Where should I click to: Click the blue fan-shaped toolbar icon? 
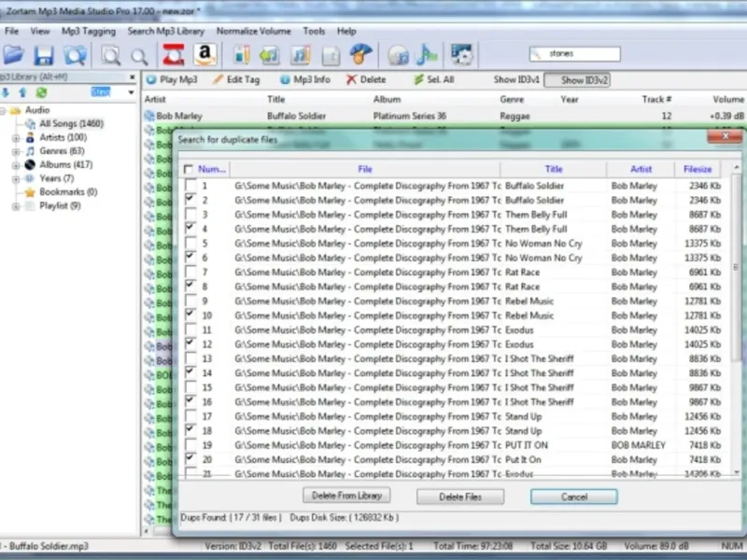tap(361, 54)
